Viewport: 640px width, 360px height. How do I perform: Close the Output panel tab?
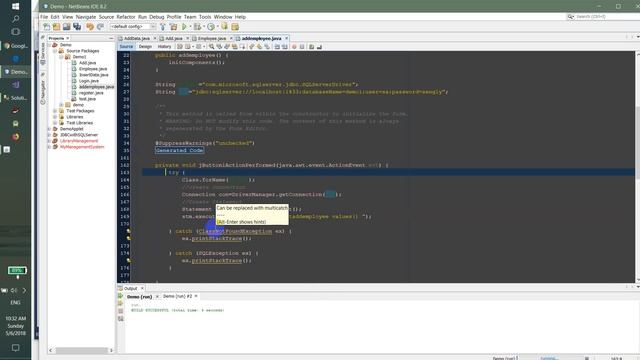[142, 288]
